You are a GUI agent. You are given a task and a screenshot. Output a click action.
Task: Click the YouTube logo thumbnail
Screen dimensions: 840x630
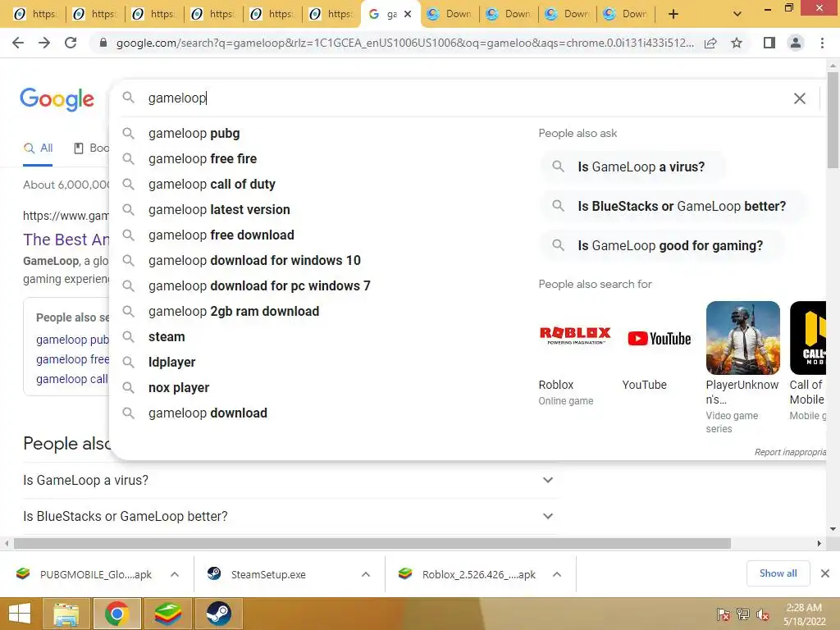[x=659, y=339]
